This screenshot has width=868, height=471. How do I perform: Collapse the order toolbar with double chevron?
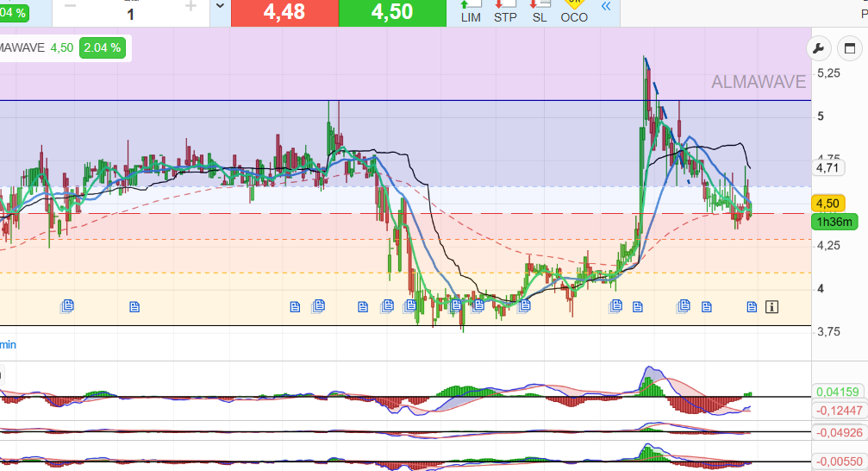tap(606, 7)
